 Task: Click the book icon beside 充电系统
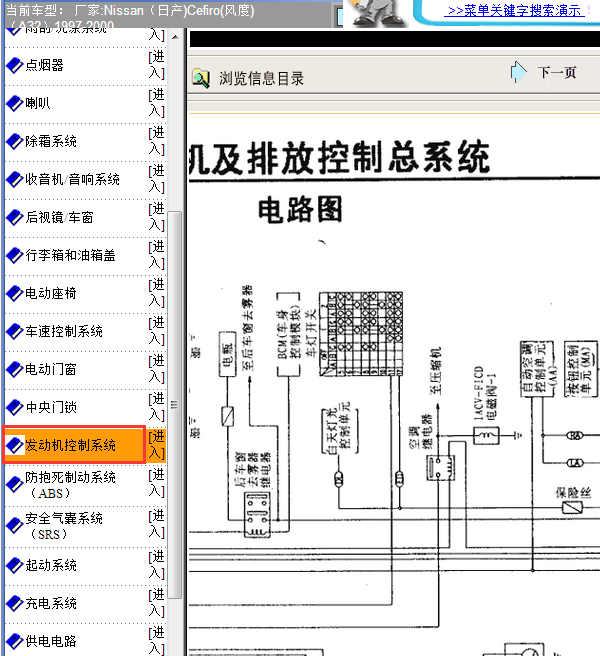[15, 604]
